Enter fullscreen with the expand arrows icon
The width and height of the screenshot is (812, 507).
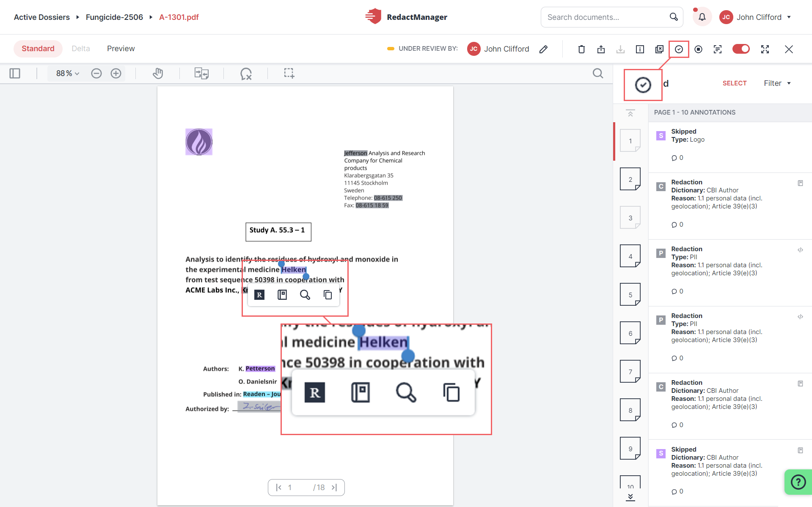pyautogui.click(x=765, y=49)
